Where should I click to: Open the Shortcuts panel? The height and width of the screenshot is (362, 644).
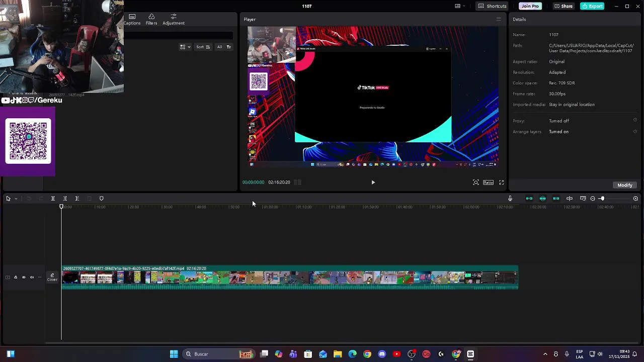pos(492,6)
